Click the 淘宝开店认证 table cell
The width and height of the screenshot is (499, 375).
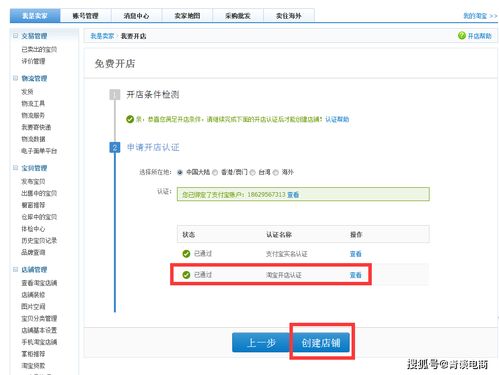(x=284, y=275)
